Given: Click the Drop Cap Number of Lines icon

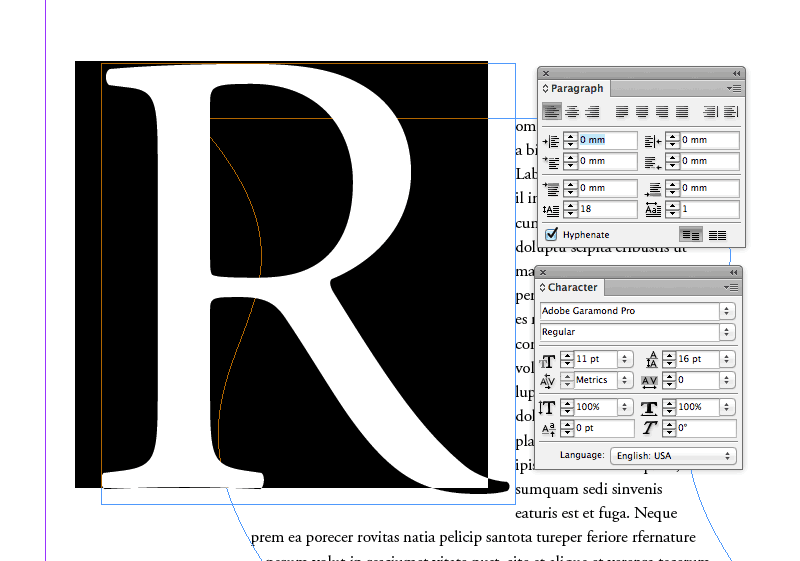Looking at the screenshot, I should [551, 210].
